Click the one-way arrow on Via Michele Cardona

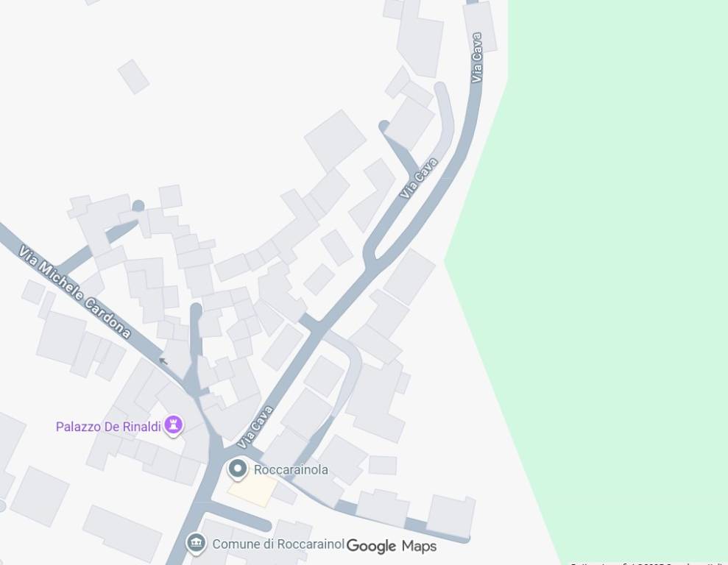tap(163, 361)
